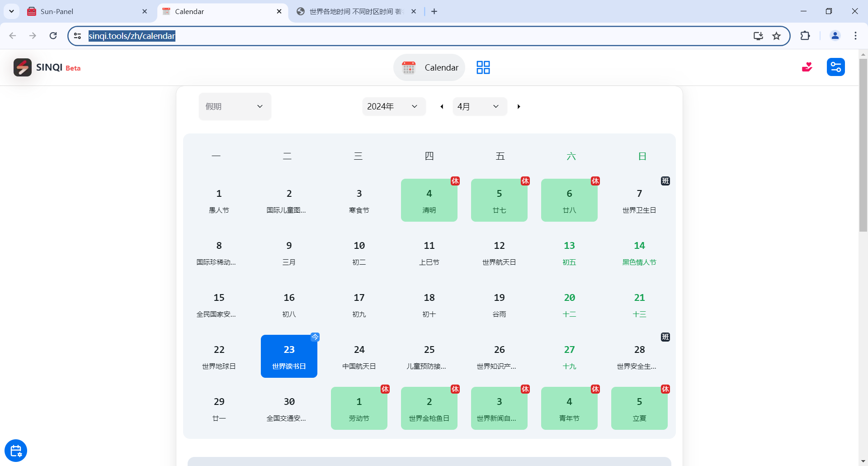The height and width of the screenshot is (466, 868).
Task: Select April 3 寒食节
Action: [359, 200]
